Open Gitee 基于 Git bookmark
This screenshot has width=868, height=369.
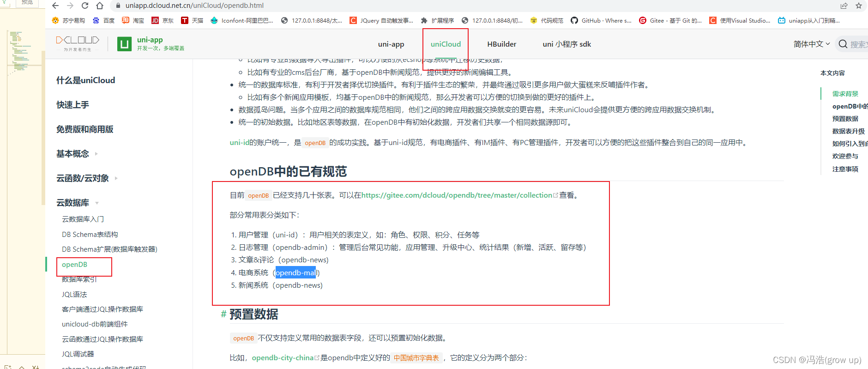[x=670, y=20]
